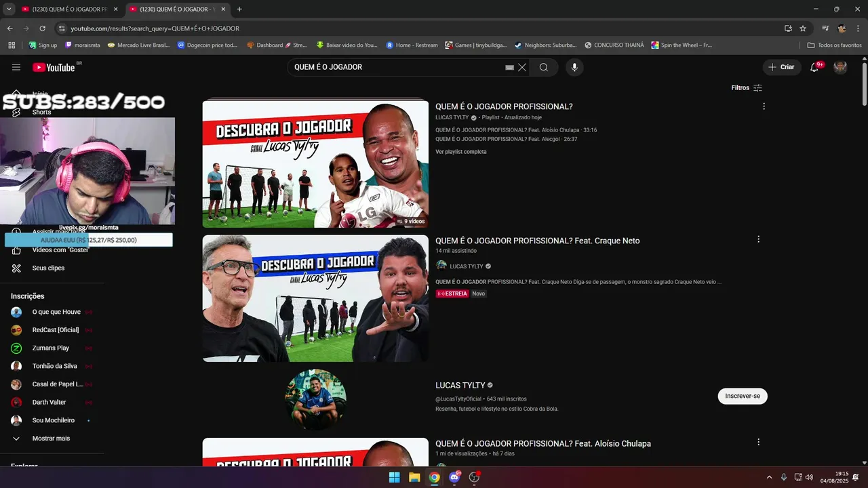868x488 pixels.
Task: Click 'Ver playlist completa' link
Action: (x=461, y=152)
